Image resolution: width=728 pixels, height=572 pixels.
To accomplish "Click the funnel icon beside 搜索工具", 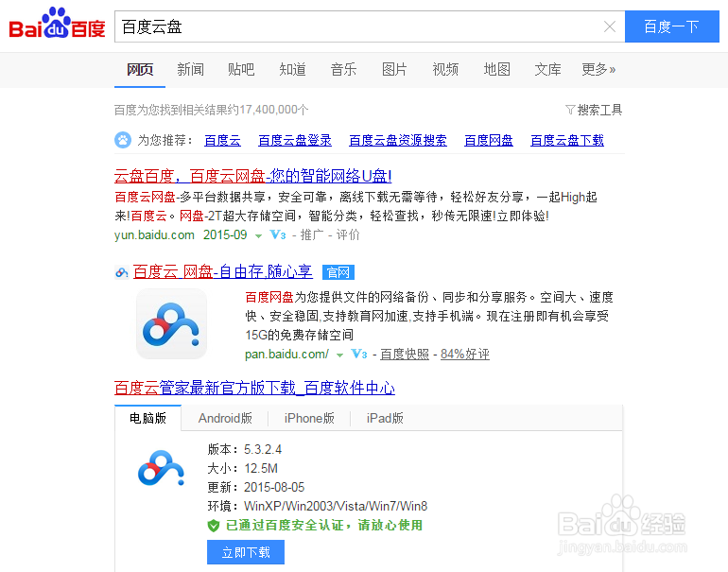I will click(x=570, y=110).
